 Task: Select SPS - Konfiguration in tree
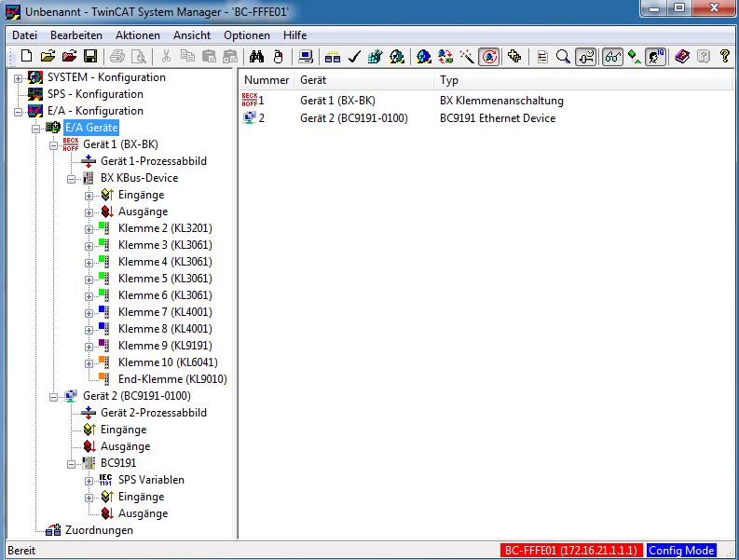(x=95, y=94)
